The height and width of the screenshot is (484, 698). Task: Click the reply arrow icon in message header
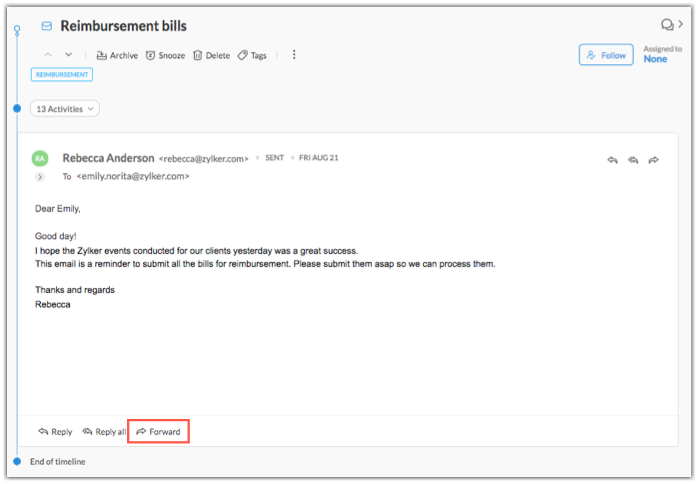pyautogui.click(x=613, y=160)
